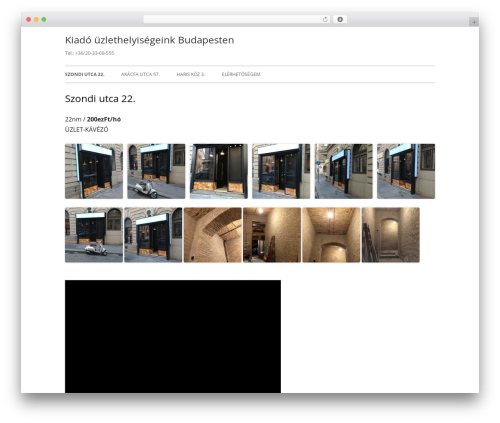Image resolution: width=500 pixels, height=423 pixels.
Task: Click the 200ezFt/hó price text
Action: 104,119
